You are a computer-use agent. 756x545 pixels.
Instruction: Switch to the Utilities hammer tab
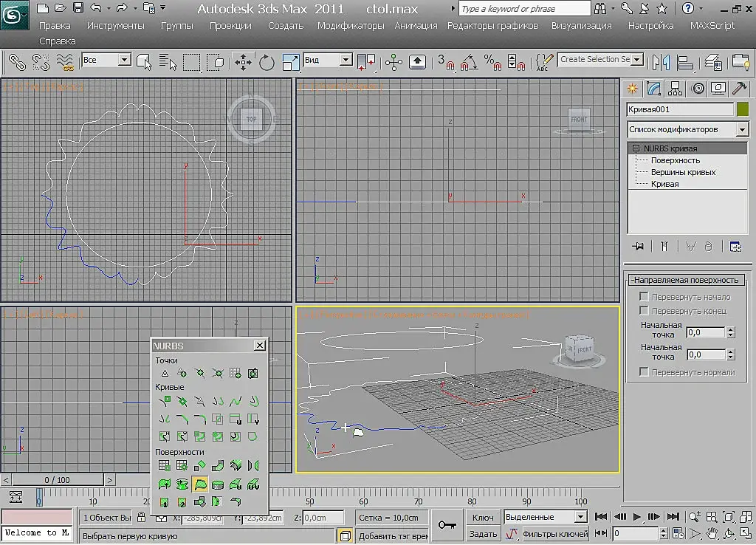click(739, 89)
